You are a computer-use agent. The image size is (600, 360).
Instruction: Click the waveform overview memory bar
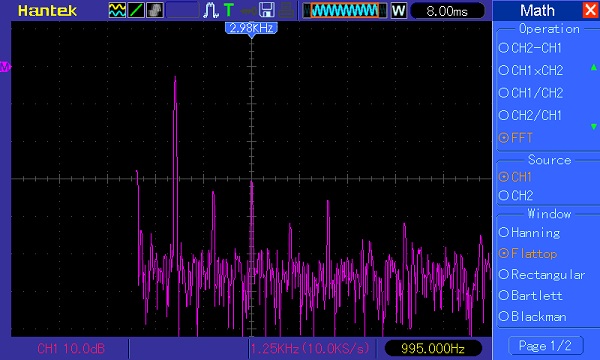tap(345, 11)
